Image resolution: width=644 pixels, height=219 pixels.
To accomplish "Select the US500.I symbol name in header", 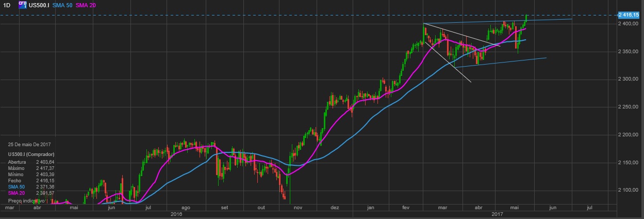I will coord(40,5).
